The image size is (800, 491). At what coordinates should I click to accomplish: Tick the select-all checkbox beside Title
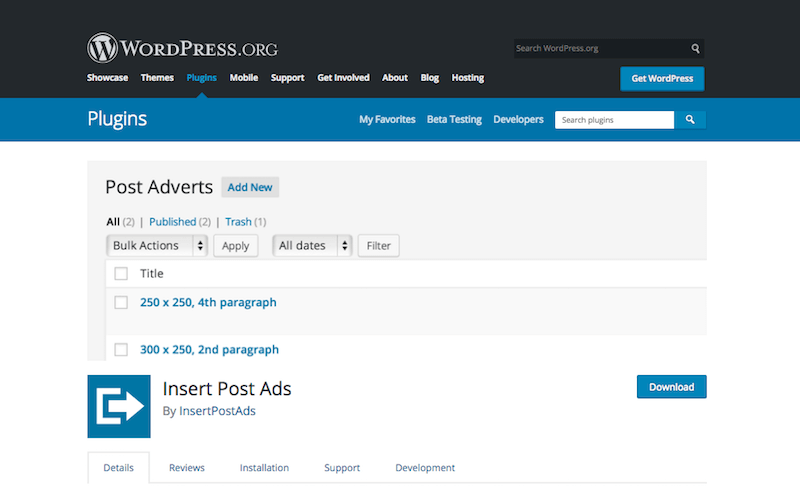[121, 274]
